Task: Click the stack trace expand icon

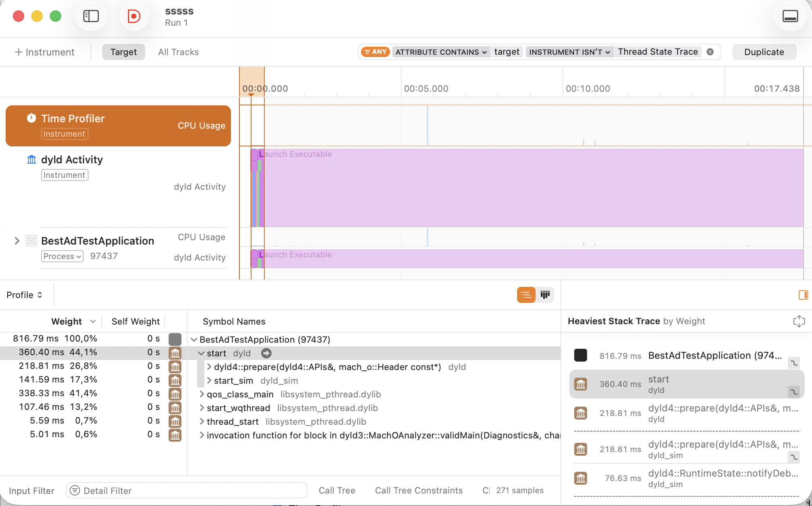Action: tap(799, 321)
